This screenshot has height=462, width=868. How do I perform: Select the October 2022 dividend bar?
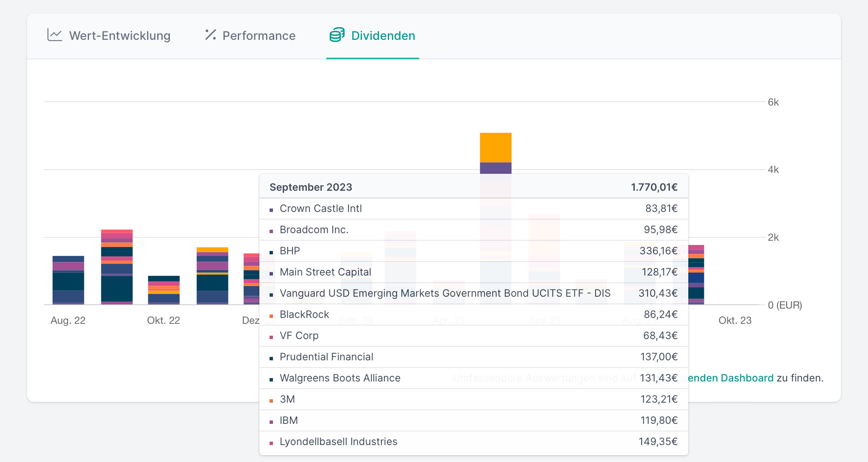point(164,290)
